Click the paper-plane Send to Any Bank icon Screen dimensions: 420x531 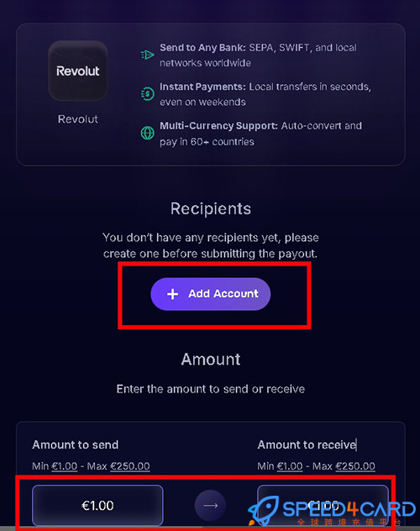click(x=148, y=55)
